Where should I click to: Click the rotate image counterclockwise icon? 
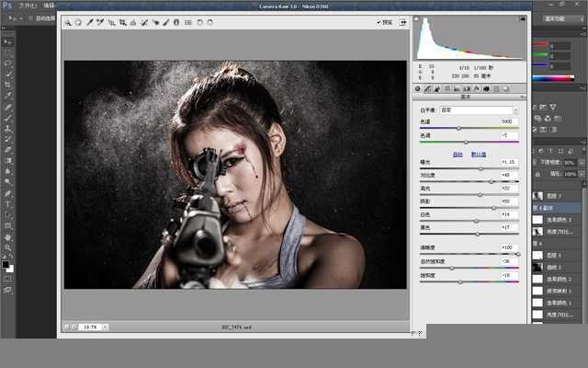pyautogui.click(x=200, y=22)
